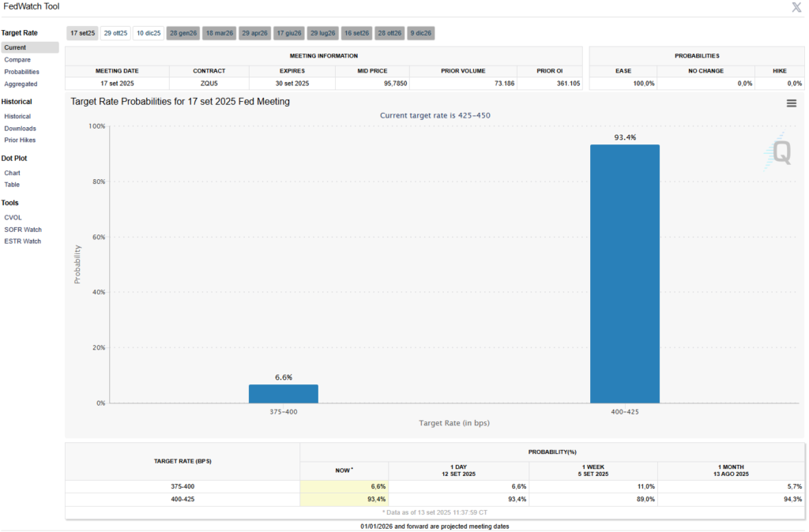Select the 17 set25 meeting tab
809x532 pixels.
(82, 33)
